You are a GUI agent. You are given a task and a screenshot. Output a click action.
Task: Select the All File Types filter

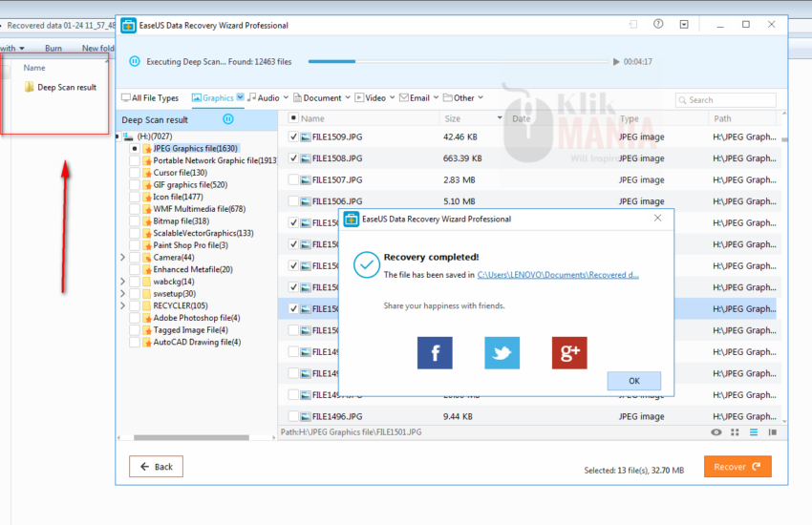150,97
